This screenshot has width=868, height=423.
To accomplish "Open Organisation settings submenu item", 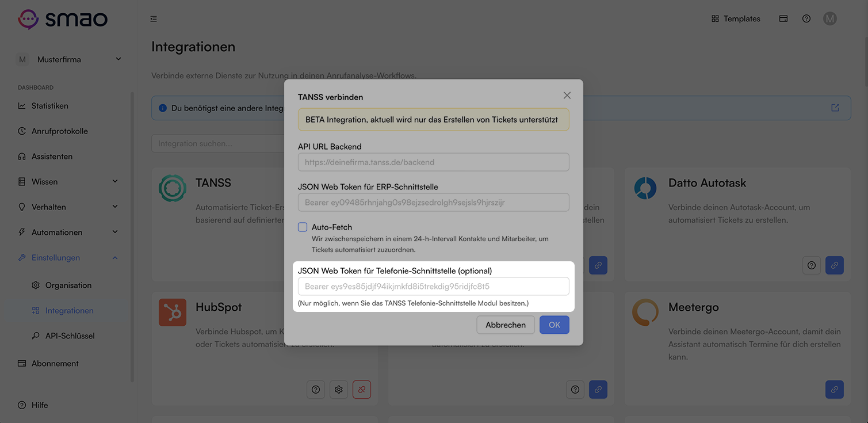I will pyautogui.click(x=68, y=285).
